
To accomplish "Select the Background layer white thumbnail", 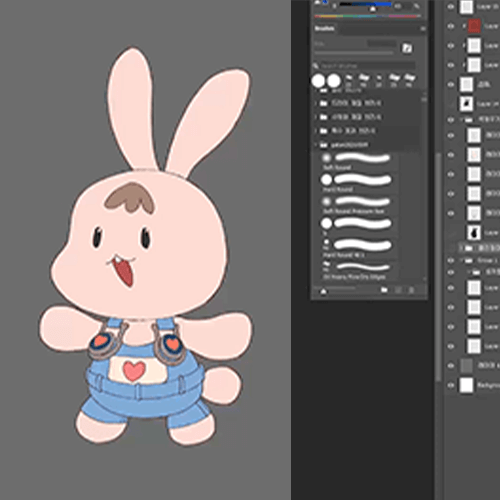I will (x=466, y=385).
